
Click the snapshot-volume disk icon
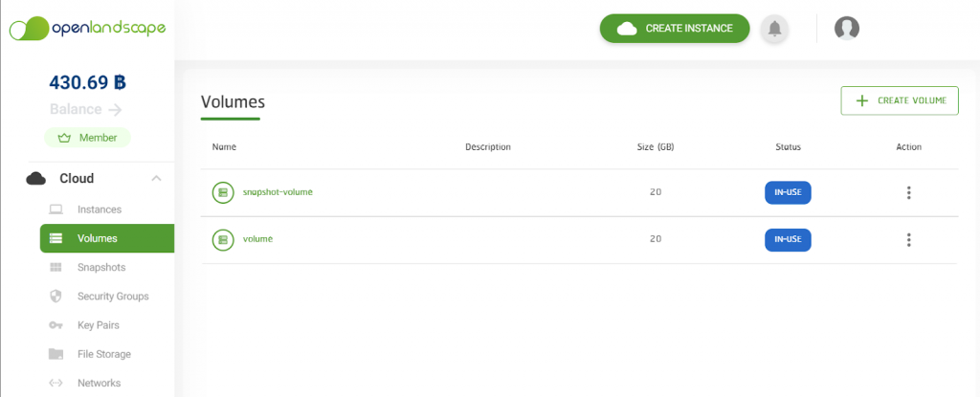(x=222, y=192)
